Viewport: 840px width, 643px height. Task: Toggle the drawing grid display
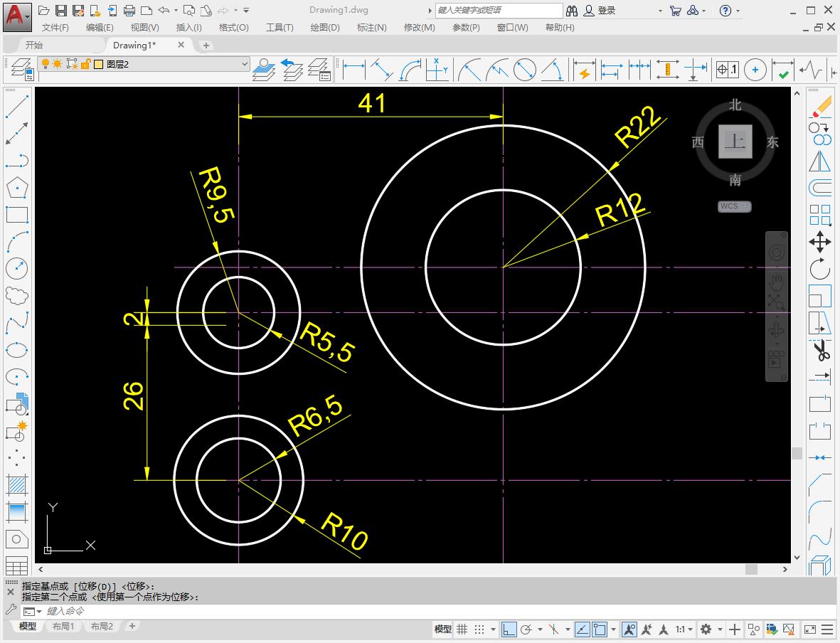tap(462, 629)
